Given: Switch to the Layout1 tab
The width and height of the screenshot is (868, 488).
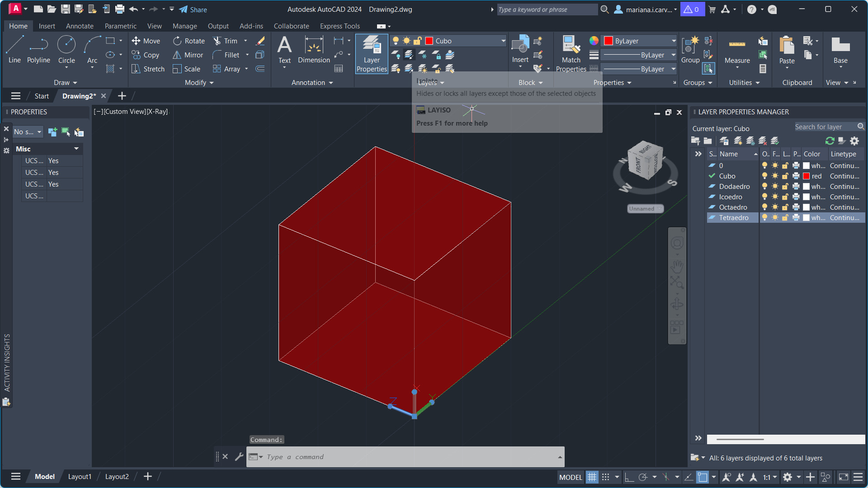Looking at the screenshot, I should tap(80, 477).
